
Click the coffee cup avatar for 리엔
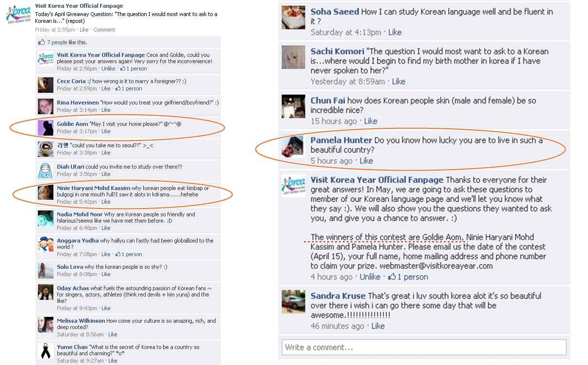tap(46, 149)
